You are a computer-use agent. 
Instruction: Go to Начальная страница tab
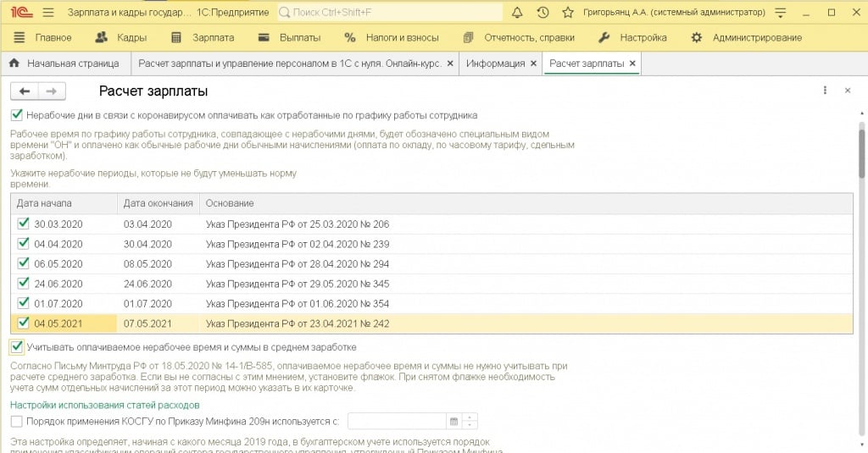coord(64,64)
